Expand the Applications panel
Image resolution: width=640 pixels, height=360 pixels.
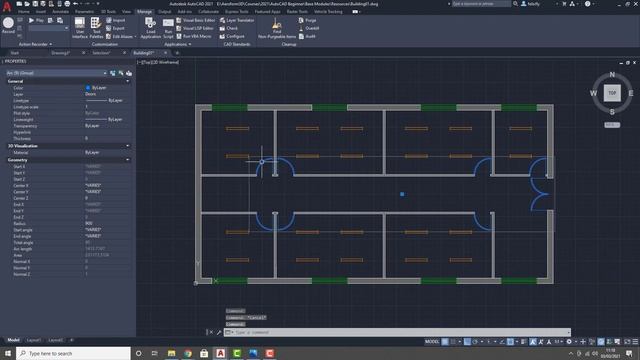[x=178, y=44]
